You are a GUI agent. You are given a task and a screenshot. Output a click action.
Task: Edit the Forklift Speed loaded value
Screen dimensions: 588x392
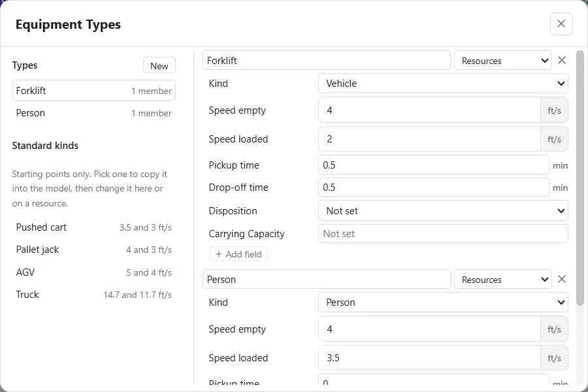[430, 139]
